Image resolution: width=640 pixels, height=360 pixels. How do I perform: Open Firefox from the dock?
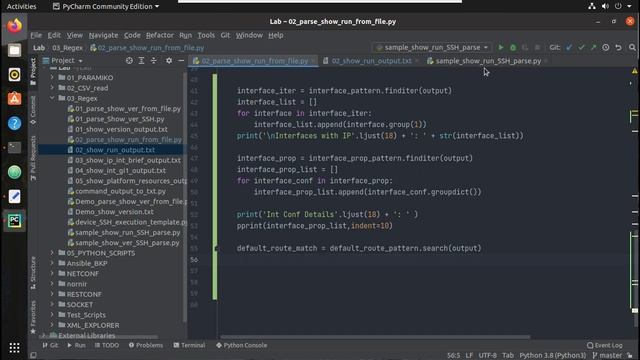[14, 26]
